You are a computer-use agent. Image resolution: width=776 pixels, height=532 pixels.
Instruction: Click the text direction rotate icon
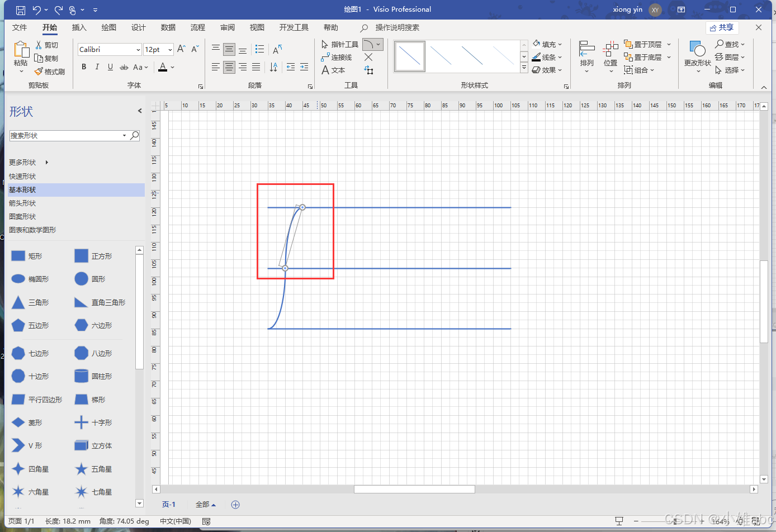point(277,50)
